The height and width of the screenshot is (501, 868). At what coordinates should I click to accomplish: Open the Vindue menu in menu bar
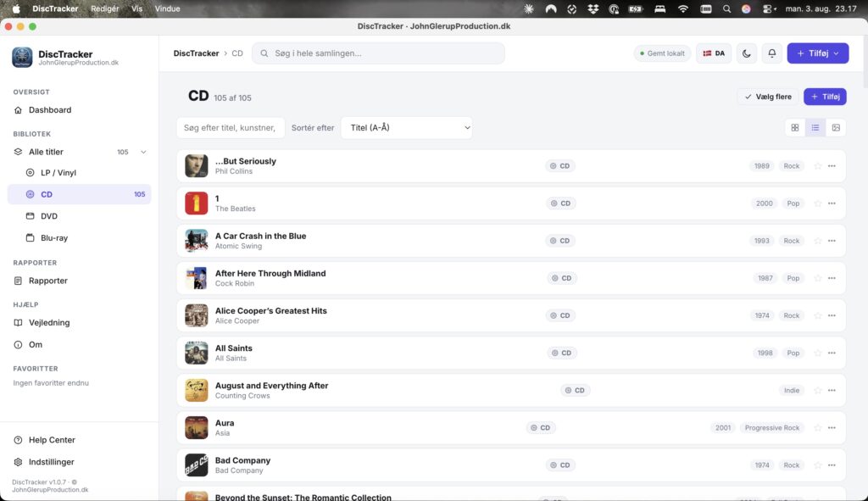pyautogui.click(x=167, y=8)
